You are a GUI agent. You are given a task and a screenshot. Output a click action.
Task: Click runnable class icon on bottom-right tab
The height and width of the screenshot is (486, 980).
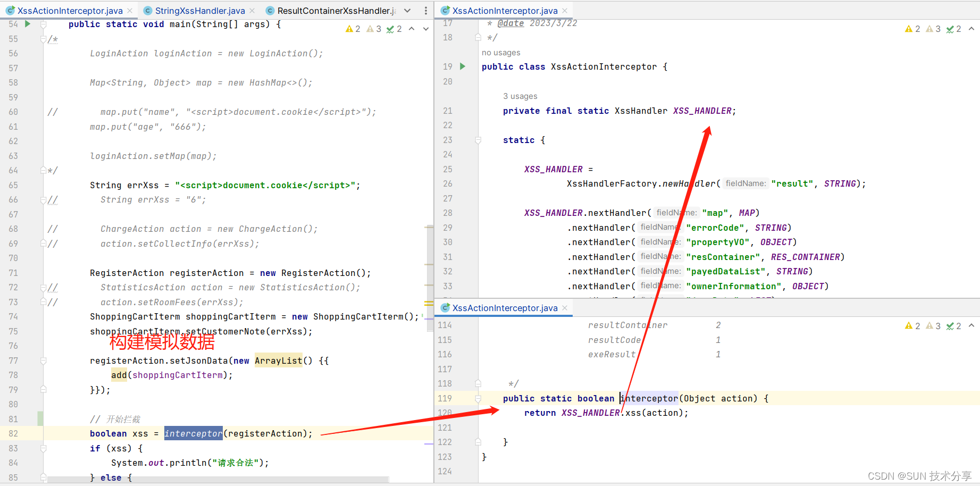[446, 308]
